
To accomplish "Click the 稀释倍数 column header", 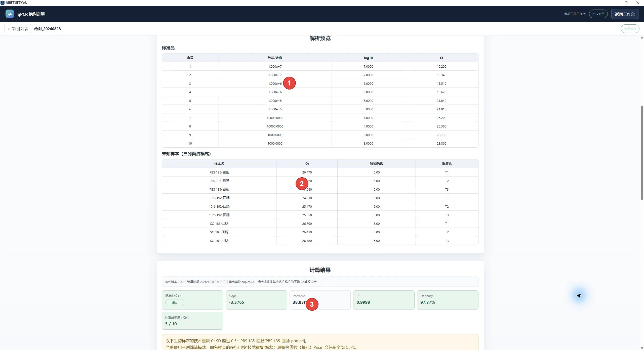I will 376,164.
